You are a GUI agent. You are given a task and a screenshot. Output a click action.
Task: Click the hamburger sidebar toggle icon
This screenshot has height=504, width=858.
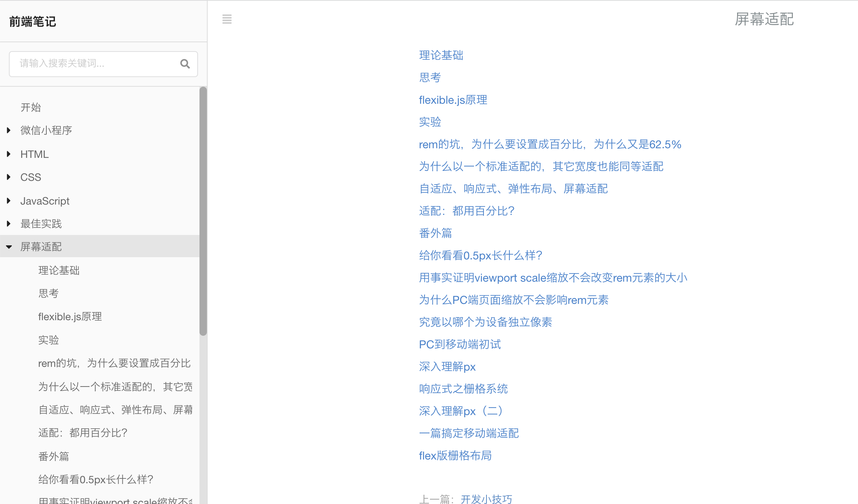227,19
